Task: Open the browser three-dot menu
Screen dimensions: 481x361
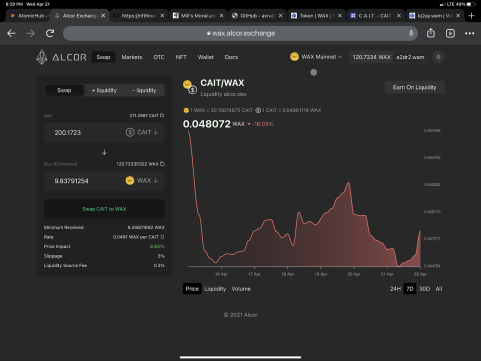Action: tap(470, 33)
